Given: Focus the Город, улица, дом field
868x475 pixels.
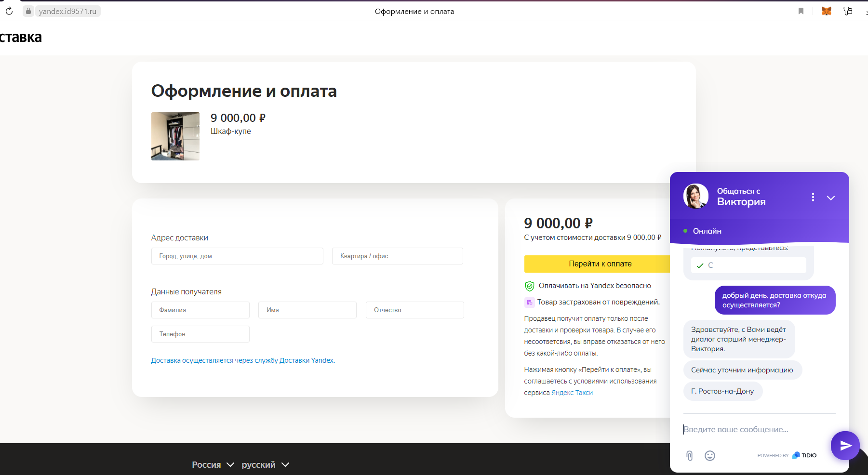Looking at the screenshot, I should pos(237,256).
